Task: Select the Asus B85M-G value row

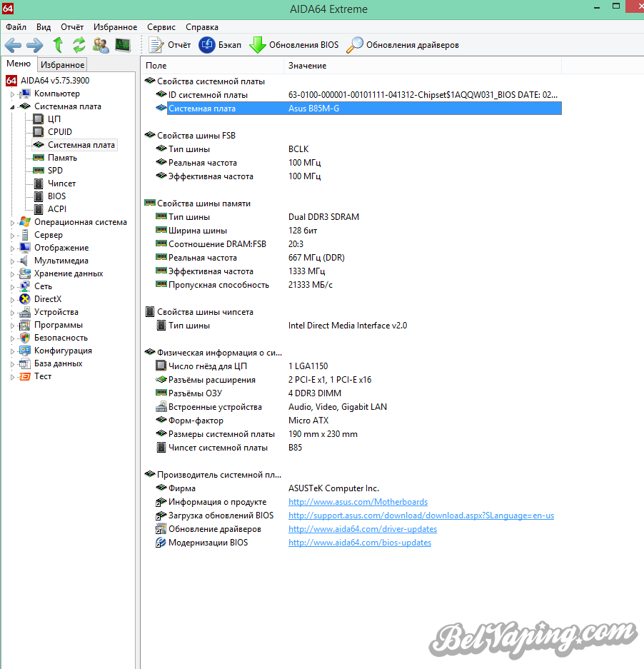Action: point(358,109)
